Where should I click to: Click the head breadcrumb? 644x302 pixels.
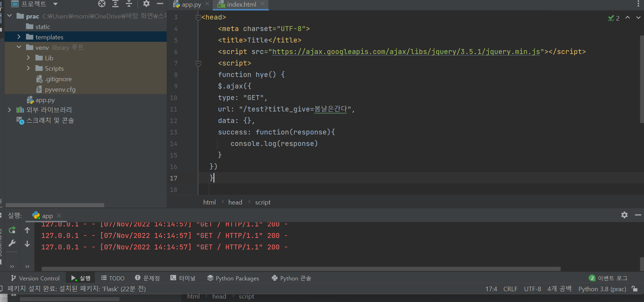click(235, 202)
